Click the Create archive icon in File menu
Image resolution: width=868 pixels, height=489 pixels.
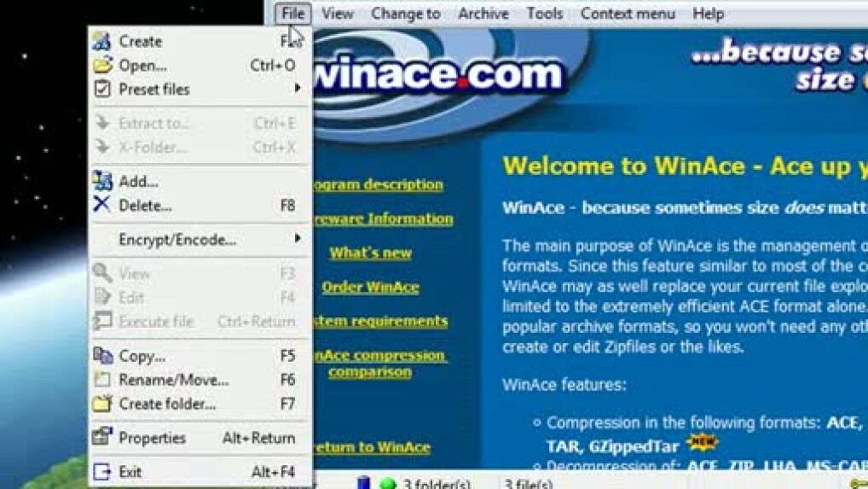pyautogui.click(x=102, y=41)
